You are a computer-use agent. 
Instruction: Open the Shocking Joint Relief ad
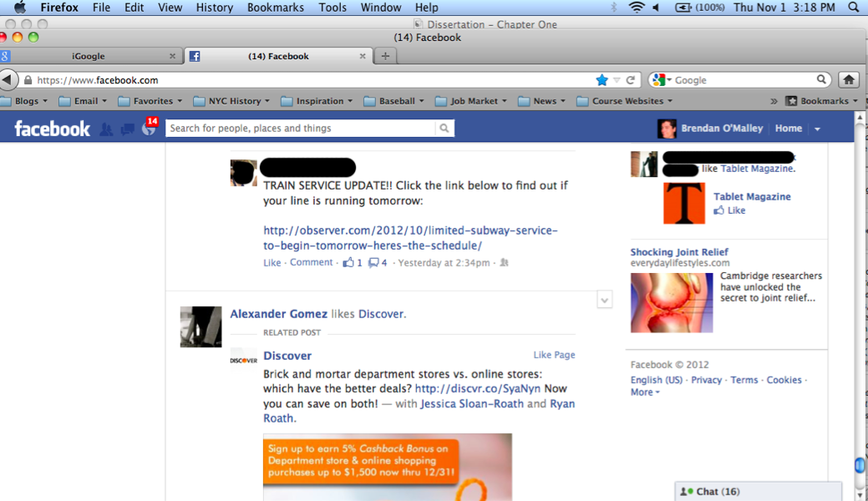[x=679, y=252]
